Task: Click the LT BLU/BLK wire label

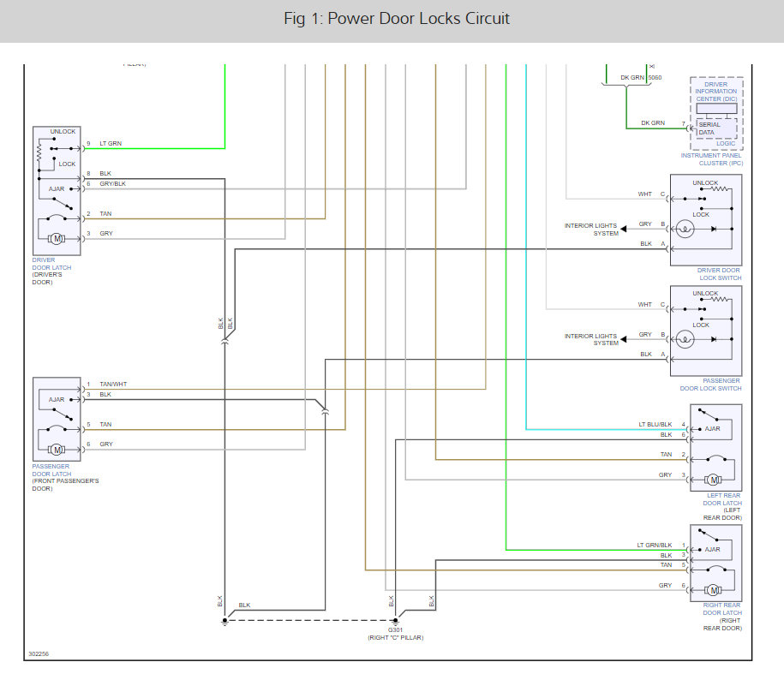Action: coord(655,424)
